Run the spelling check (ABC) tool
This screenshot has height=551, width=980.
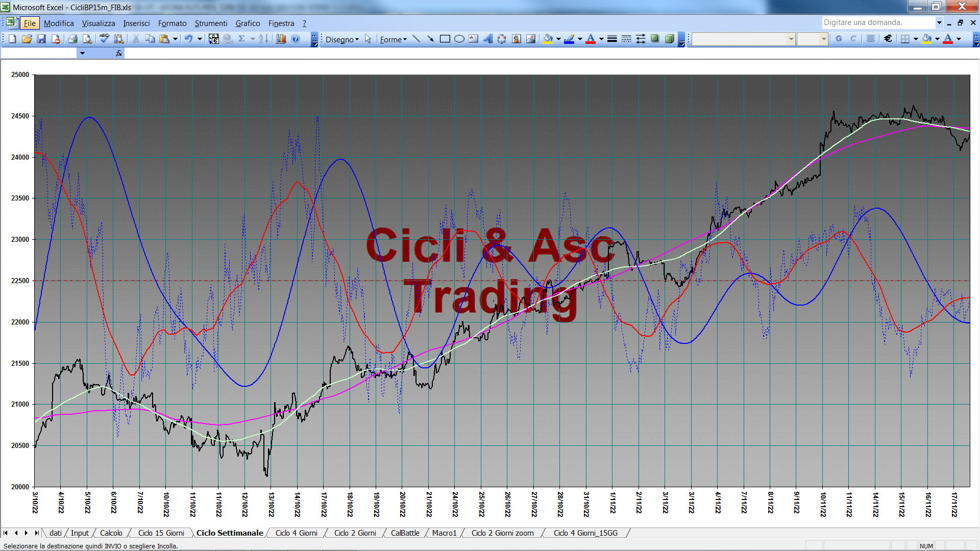click(x=104, y=39)
